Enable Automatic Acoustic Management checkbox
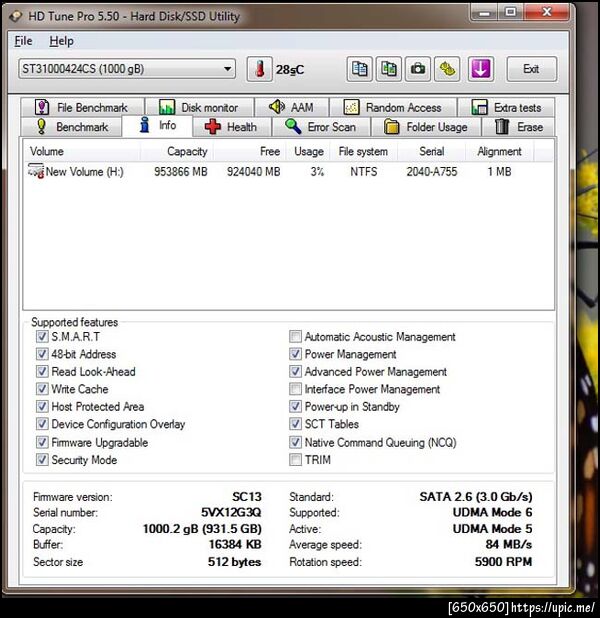The image size is (600, 618). click(295, 337)
